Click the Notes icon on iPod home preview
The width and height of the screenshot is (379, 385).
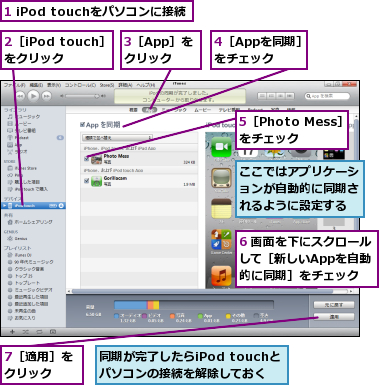(221, 209)
